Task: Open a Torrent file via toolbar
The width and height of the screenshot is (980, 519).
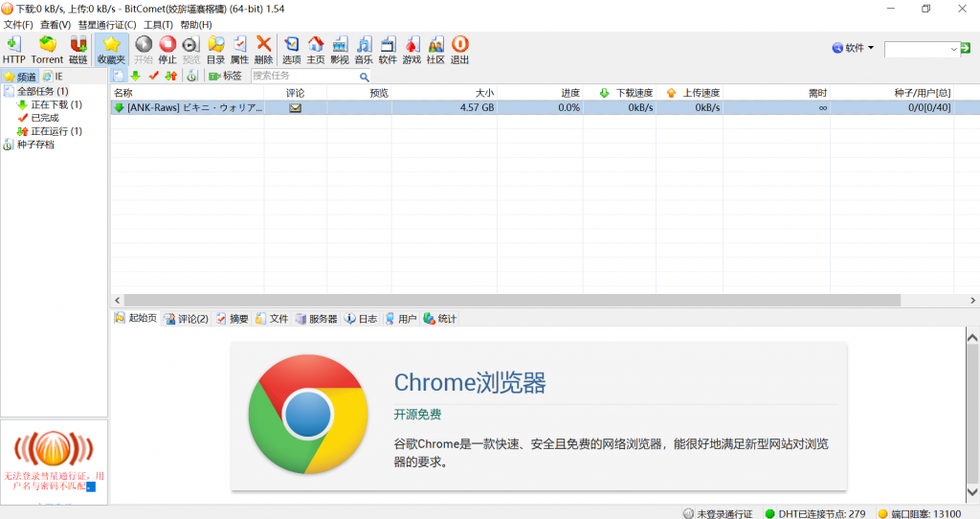Action: coord(47,50)
